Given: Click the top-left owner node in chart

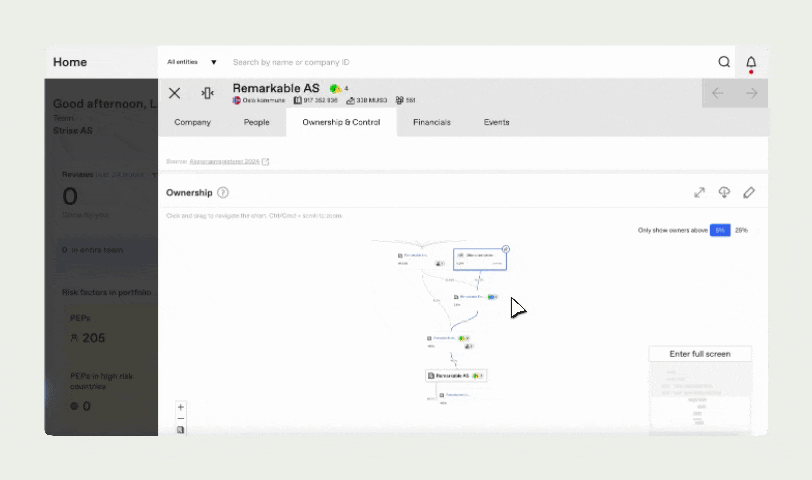Looking at the screenshot, I should 421,259.
